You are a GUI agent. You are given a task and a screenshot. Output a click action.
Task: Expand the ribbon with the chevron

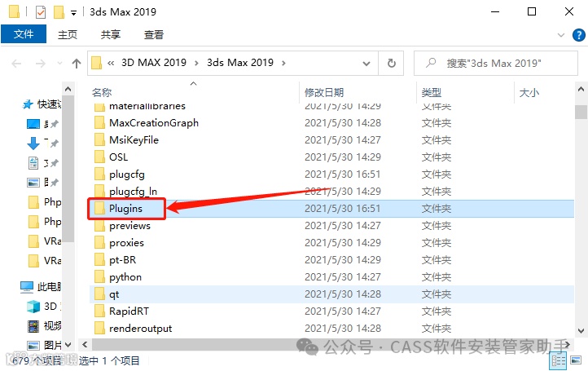561,35
